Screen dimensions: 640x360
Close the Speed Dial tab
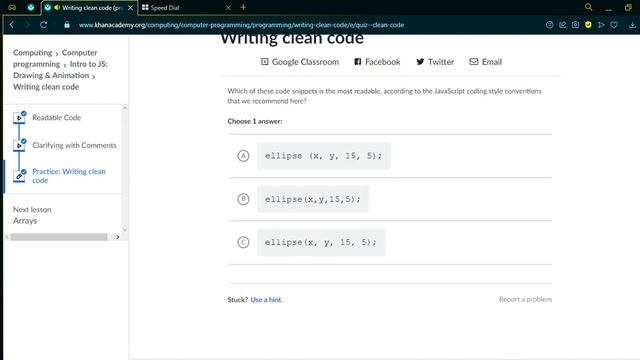click(228, 7)
